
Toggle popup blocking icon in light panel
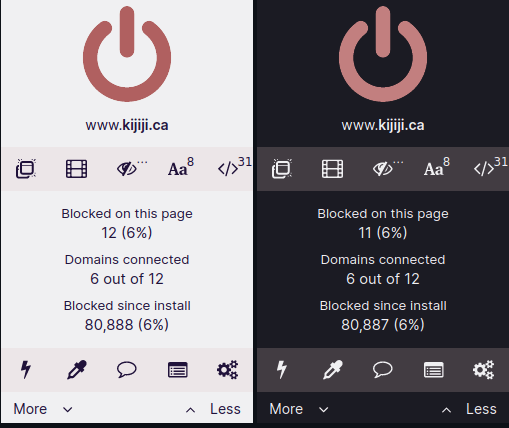pyautogui.click(x=26, y=169)
